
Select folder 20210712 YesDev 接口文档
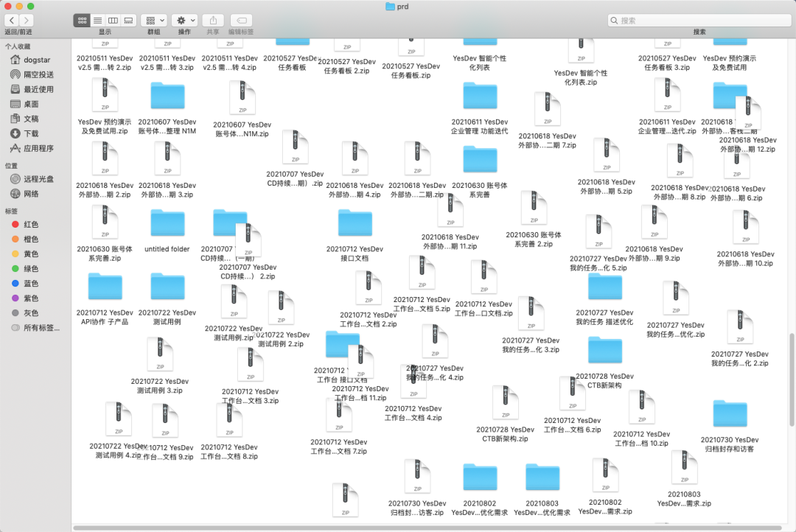click(x=355, y=224)
